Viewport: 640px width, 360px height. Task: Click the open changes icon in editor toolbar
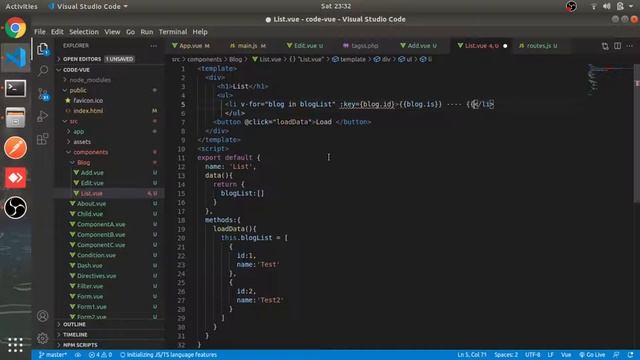click(605, 46)
